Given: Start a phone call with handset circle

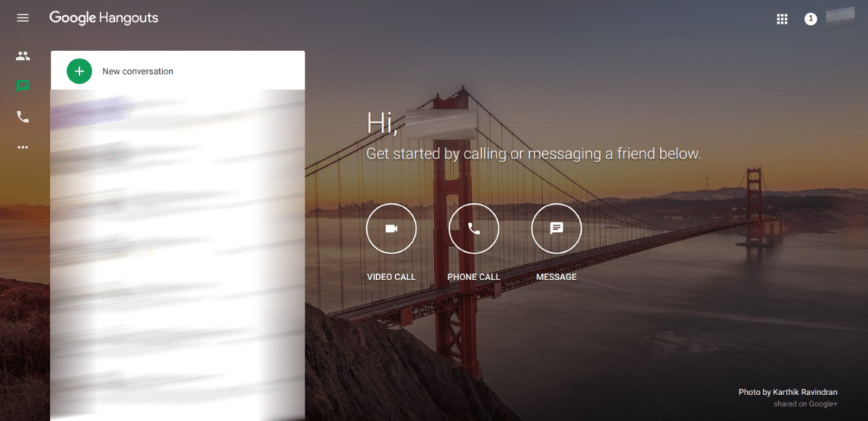Looking at the screenshot, I should [474, 228].
